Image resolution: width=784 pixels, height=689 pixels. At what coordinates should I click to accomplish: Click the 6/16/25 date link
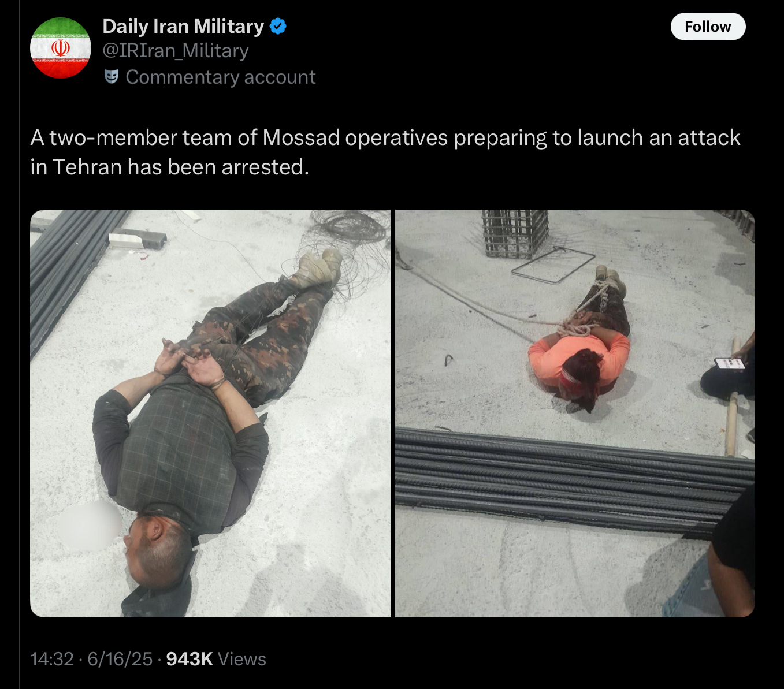click(120, 659)
